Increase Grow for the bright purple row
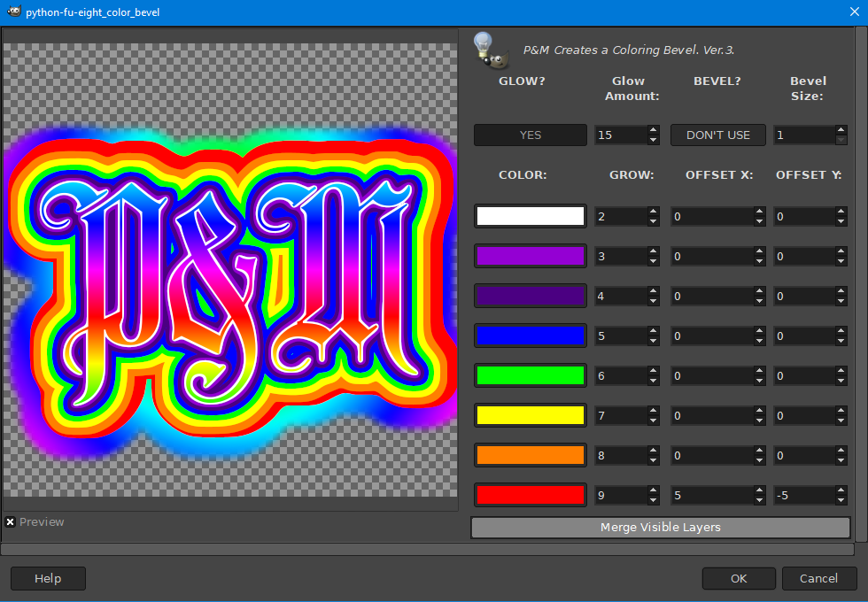Image resolution: width=868 pixels, height=602 pixels. tap(654, 251)
